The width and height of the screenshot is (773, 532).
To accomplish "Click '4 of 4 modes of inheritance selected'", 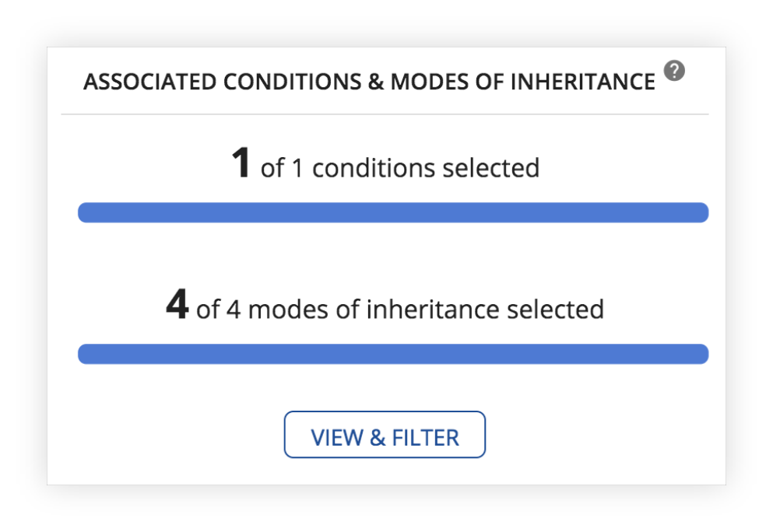I will pyautogui.click(x=385, y=306).
